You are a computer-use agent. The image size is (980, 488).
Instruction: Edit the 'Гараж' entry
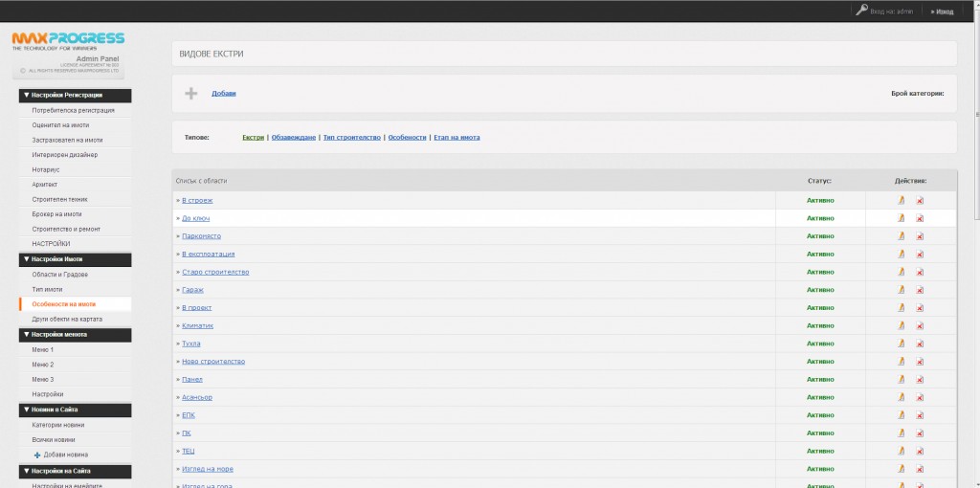coord(901,290)
